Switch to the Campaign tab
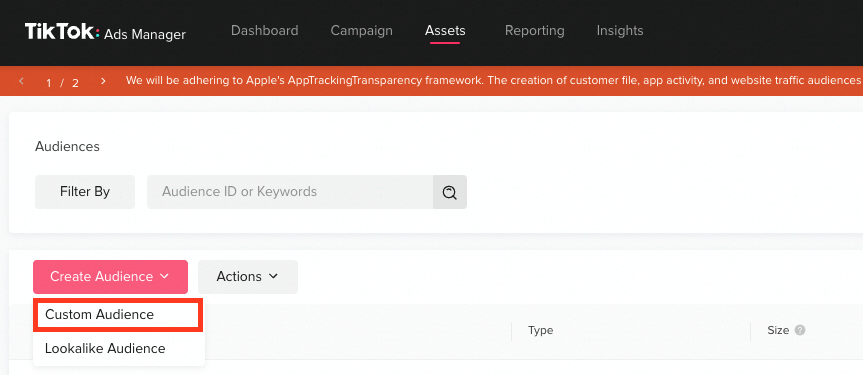This screenshot has height=375, width=863. coord(362,30)
